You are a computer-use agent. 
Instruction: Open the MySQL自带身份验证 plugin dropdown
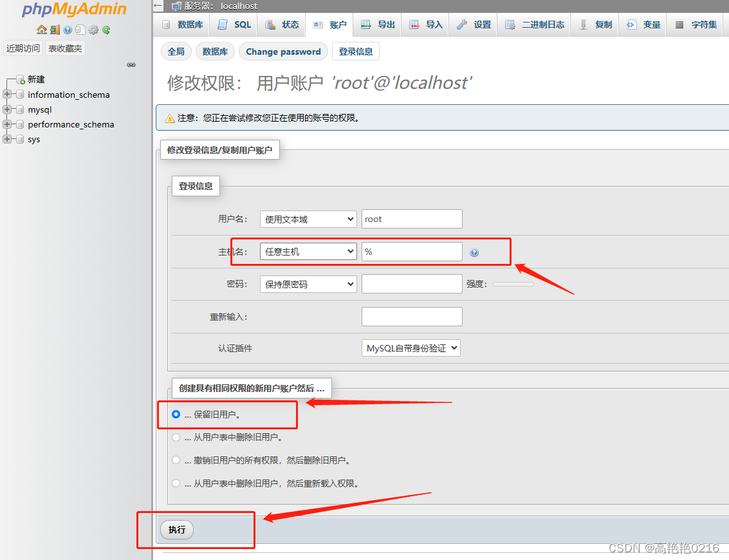click(x=411, y=348)
